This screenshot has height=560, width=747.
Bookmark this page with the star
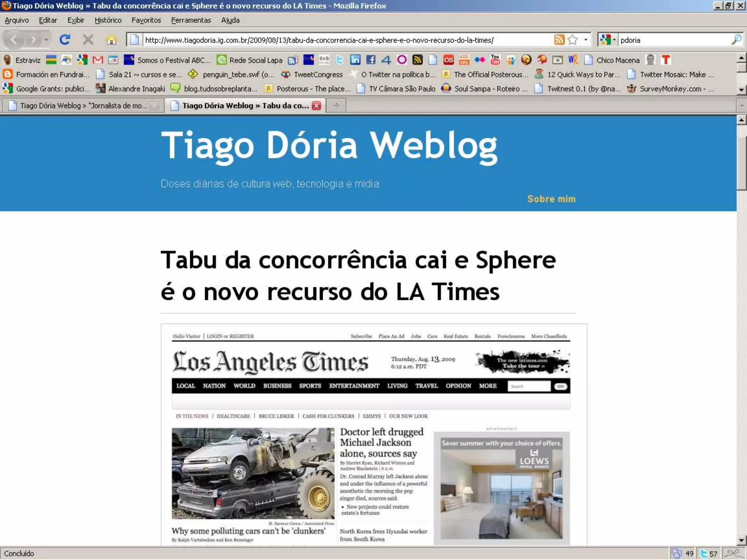[573, 39]
